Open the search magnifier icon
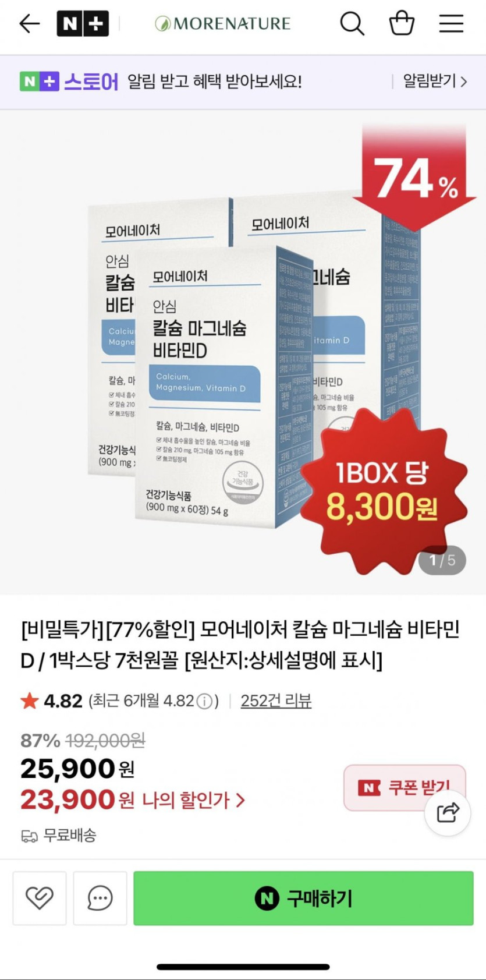486x980 pixels. pyautogui.click(x=352, y=24)
